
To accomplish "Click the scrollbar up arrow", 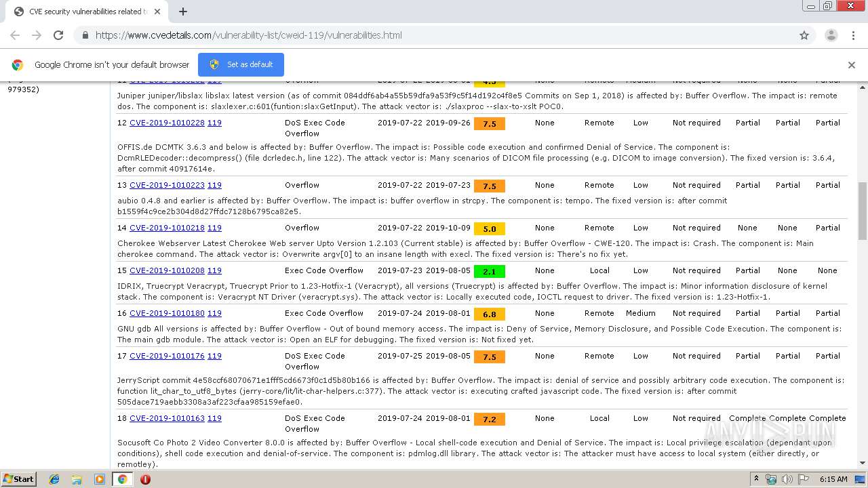I will (x=863, y=86).
